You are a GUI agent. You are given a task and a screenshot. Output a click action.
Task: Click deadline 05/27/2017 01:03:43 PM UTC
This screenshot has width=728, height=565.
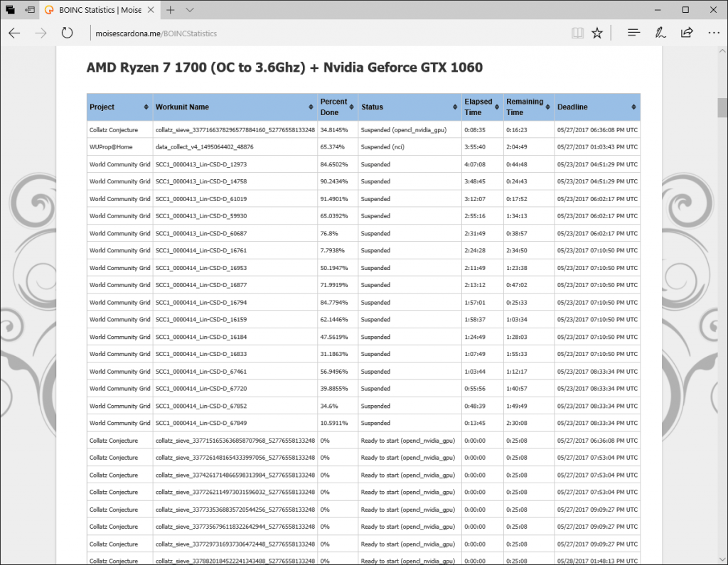click(x=597, y=147)
